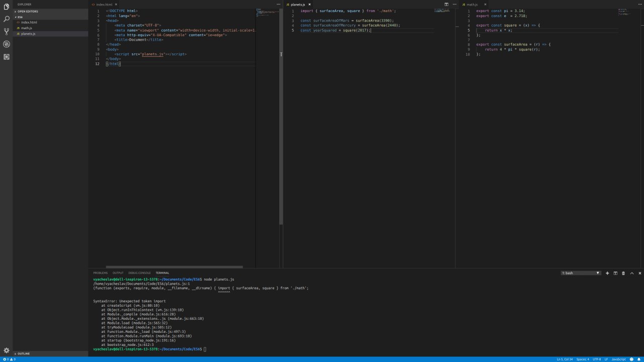Expand the Open Editors section
This screenshot has width=644, height=362.
coord(50,11)
